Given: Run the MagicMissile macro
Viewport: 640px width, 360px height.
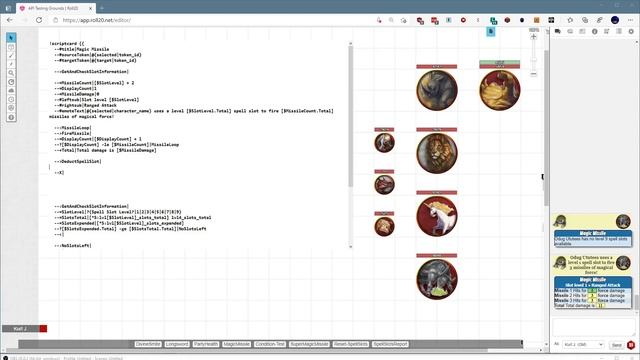Looking at the screenshot, I should point(236,344).
